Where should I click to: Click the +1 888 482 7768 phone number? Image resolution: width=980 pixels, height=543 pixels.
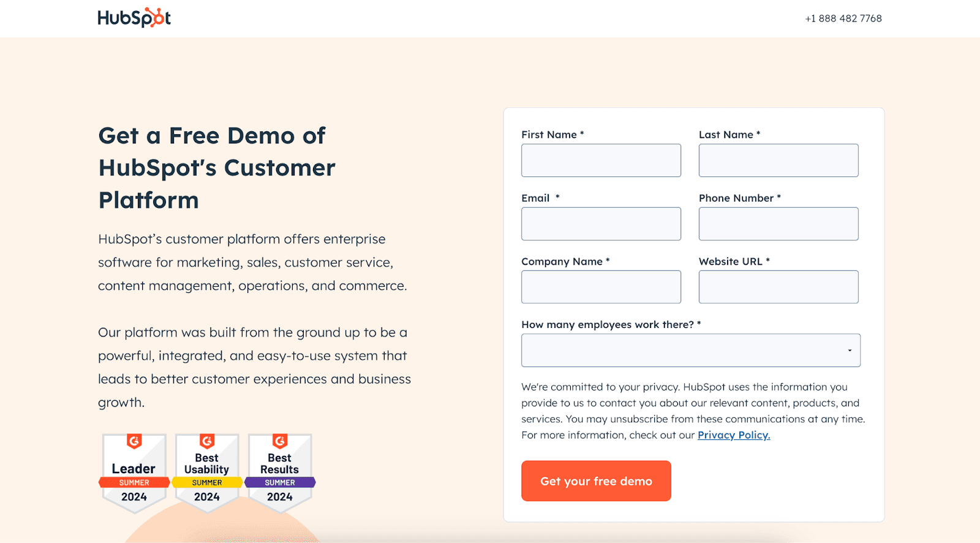[843, 18]
